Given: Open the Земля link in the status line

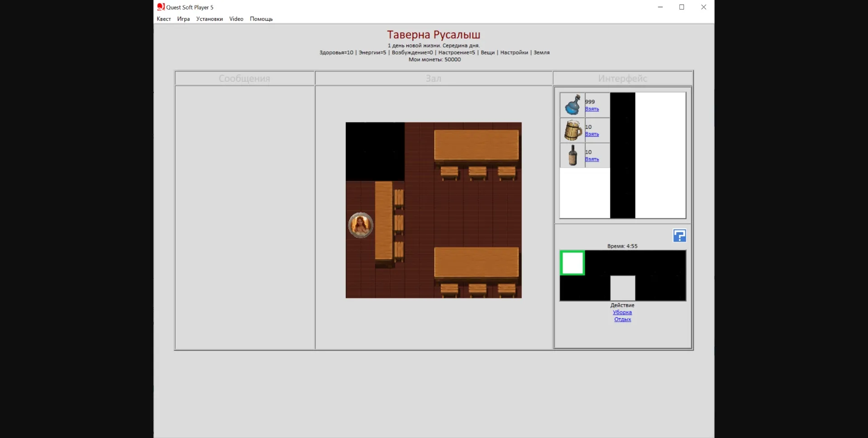Looking at the screenshot, I should pos(541,52).
